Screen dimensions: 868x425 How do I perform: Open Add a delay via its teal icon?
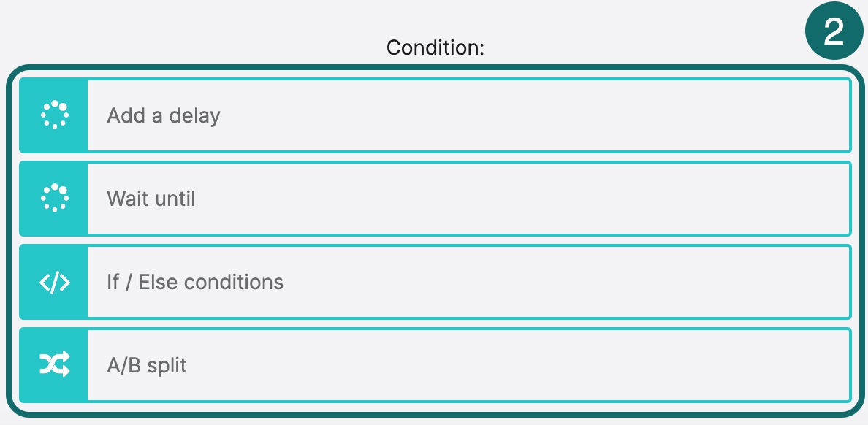(x=53, y=115)
